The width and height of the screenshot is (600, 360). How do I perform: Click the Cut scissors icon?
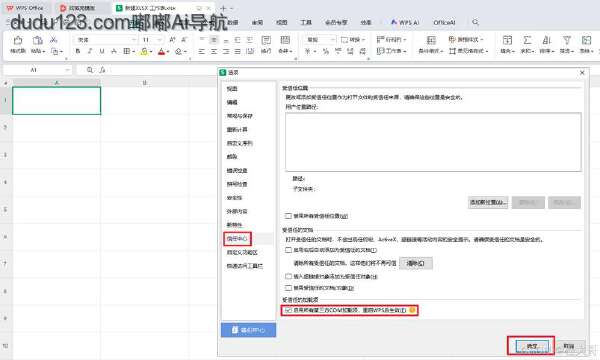coord(54,40)
